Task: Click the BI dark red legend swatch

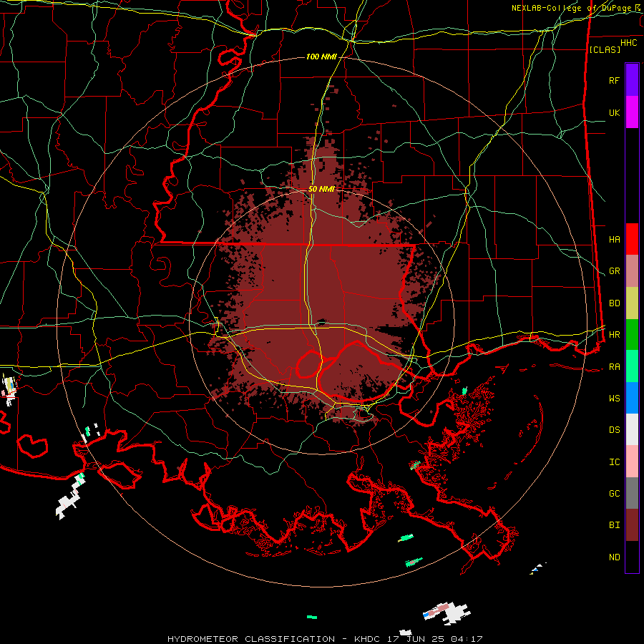Action: click(632, 525)
